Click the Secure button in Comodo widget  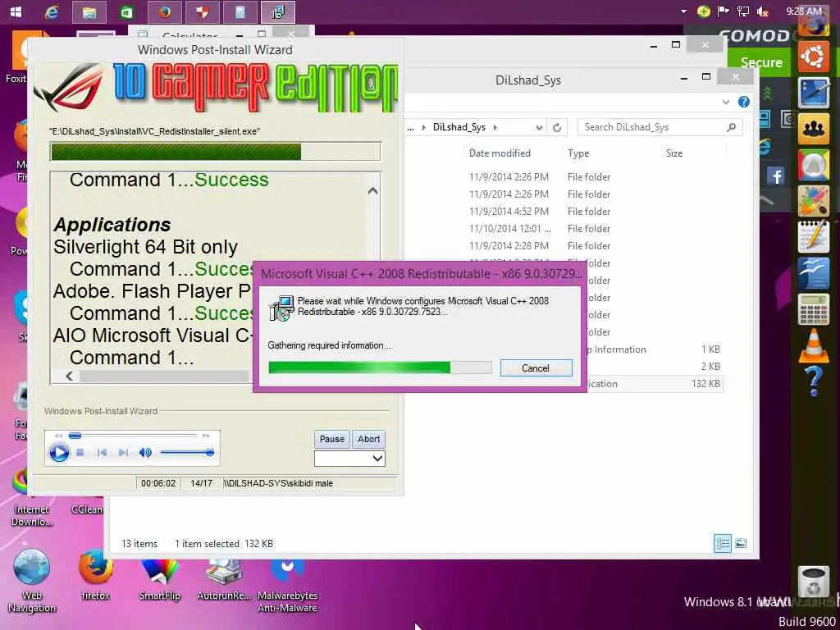[x=760, y=62]
